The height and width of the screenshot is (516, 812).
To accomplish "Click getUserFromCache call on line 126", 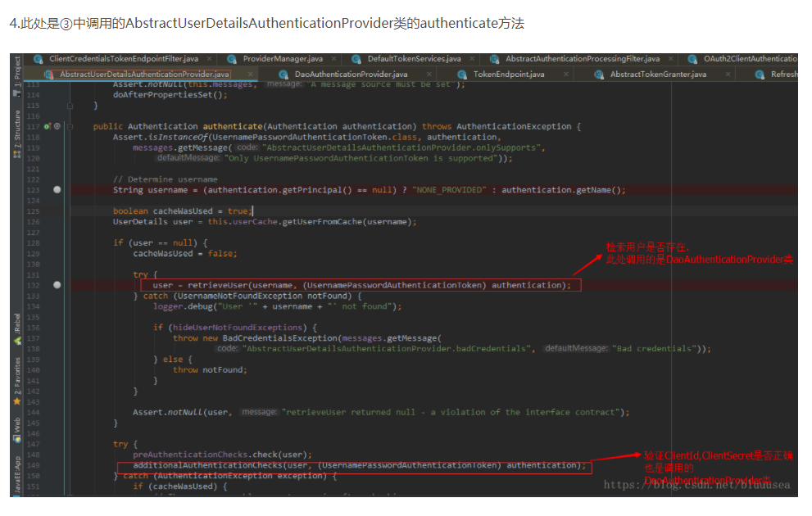I will click(x=322, y=221).
